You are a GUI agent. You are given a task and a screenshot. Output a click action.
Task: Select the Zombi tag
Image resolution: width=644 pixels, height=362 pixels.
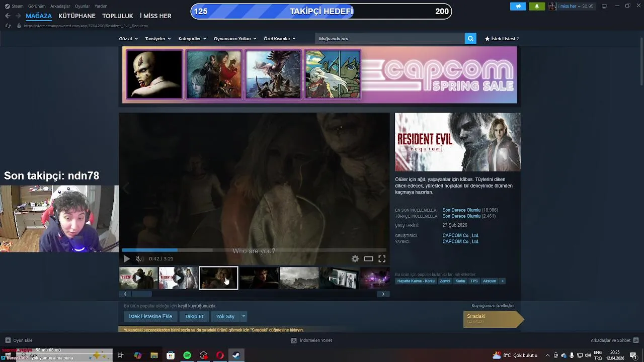click(x=445, y=281)
